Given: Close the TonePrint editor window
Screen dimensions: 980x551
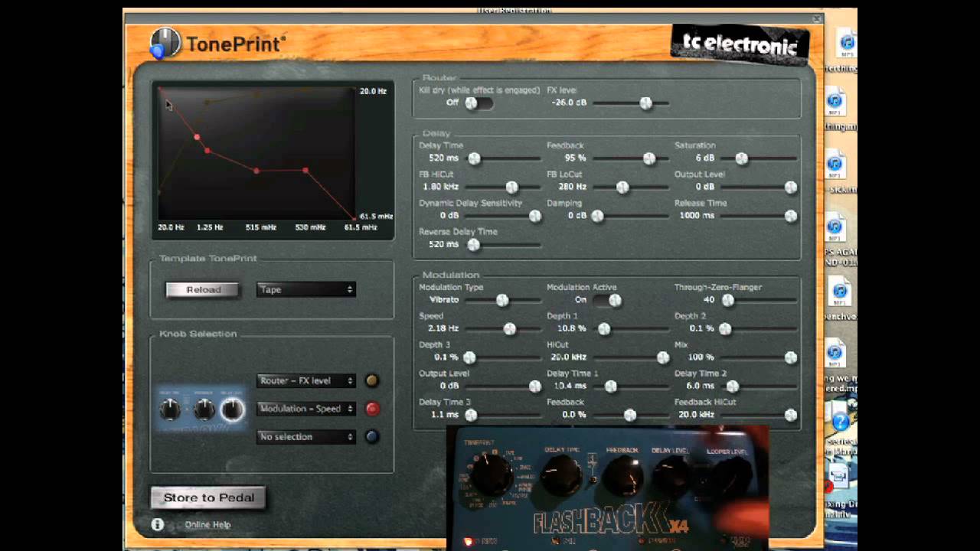Looking at the screenshot, I should pyautogui.click(x=817, y=18).
